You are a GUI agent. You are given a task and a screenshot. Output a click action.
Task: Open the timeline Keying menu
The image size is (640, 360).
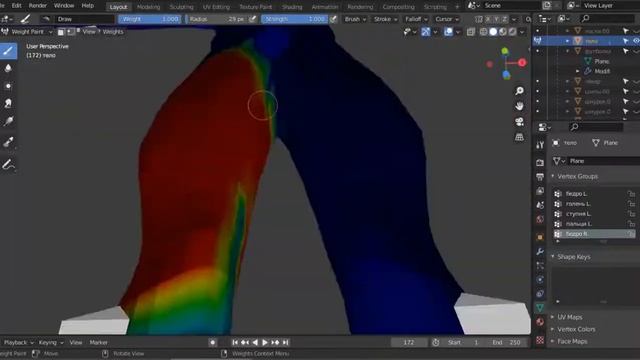[x=51, y=342]
